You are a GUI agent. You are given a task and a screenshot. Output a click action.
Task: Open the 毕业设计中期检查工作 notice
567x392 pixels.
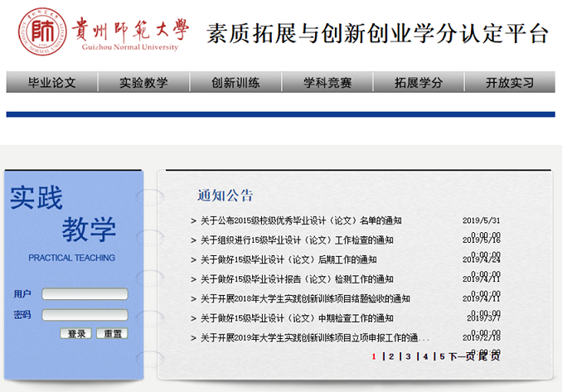point(297,318)
